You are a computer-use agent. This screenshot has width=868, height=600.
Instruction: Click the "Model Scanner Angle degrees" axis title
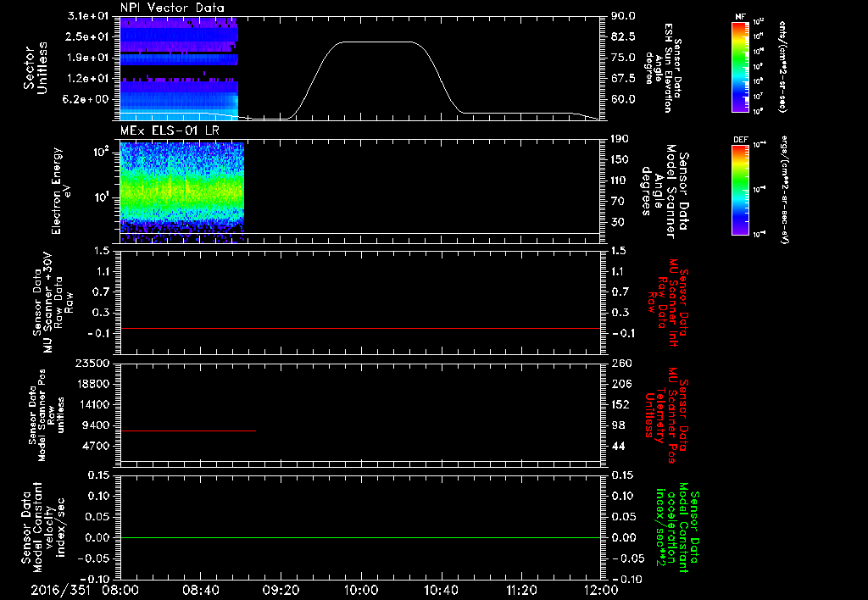pos(665,192)
